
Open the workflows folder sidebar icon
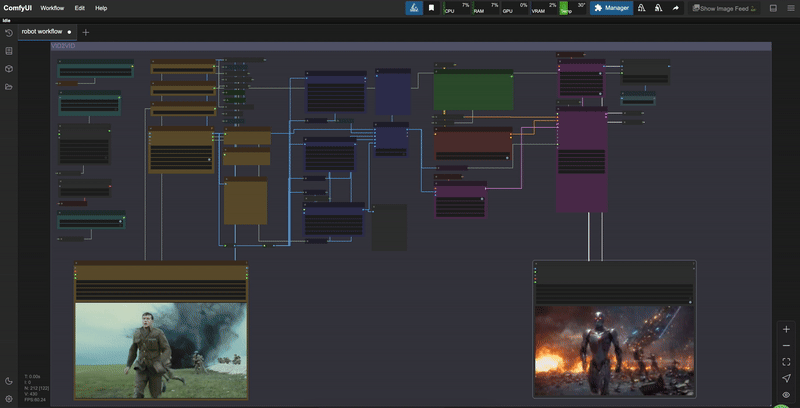coord(9,87)
